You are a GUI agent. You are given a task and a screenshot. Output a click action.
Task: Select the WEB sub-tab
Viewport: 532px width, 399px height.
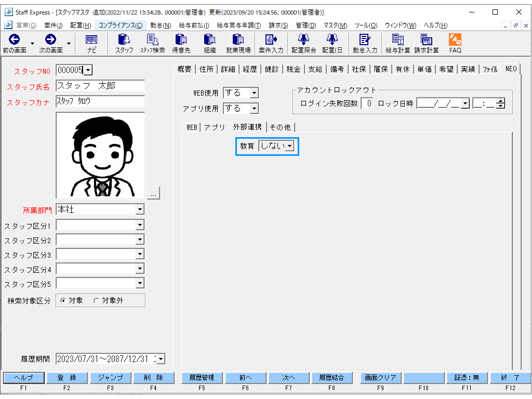(x=192, y=128)
